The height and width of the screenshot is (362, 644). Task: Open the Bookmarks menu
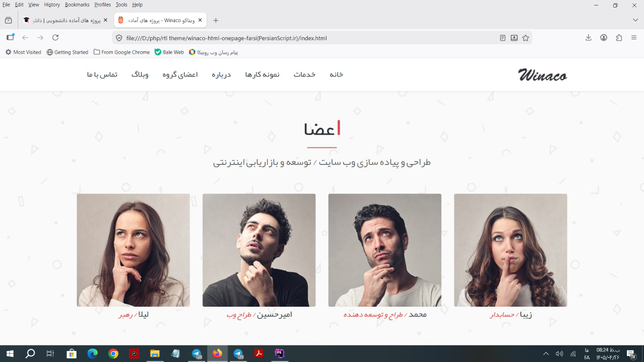(x=77, y=5)
